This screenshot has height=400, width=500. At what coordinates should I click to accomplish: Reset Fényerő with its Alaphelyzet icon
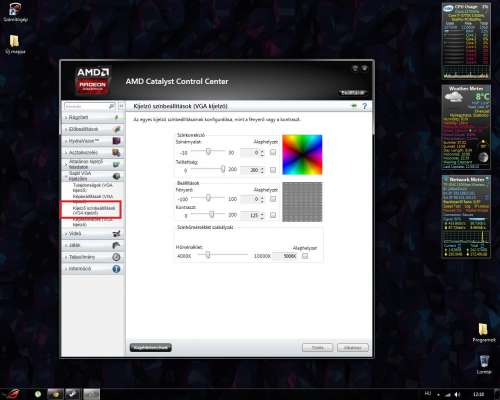[x=273, y=199]
